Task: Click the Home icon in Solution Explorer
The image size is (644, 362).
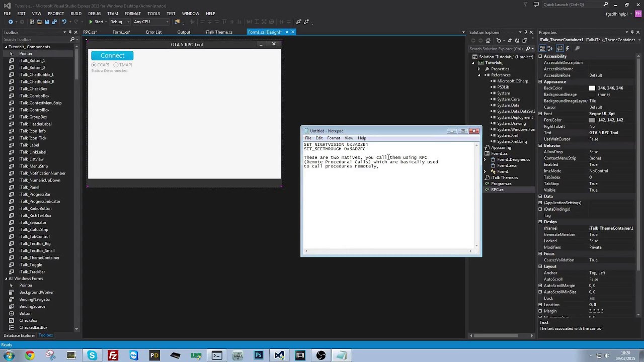Action: pos(488,41)
